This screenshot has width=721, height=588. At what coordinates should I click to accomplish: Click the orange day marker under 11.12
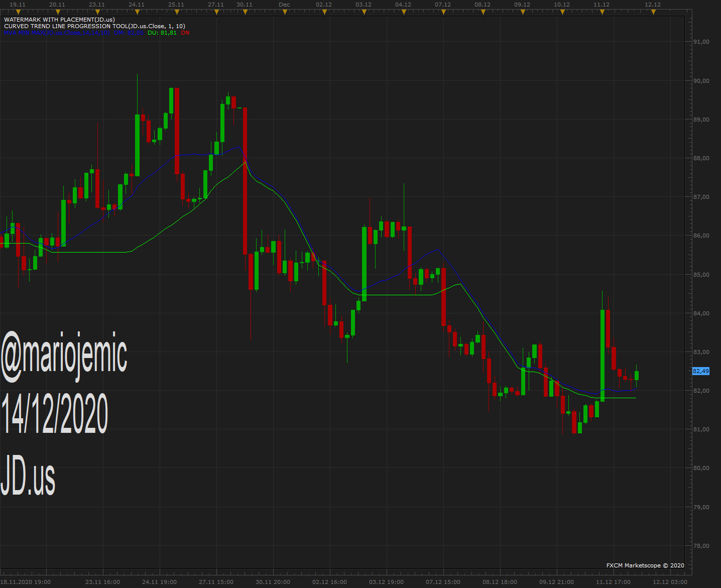coord(602,12)
